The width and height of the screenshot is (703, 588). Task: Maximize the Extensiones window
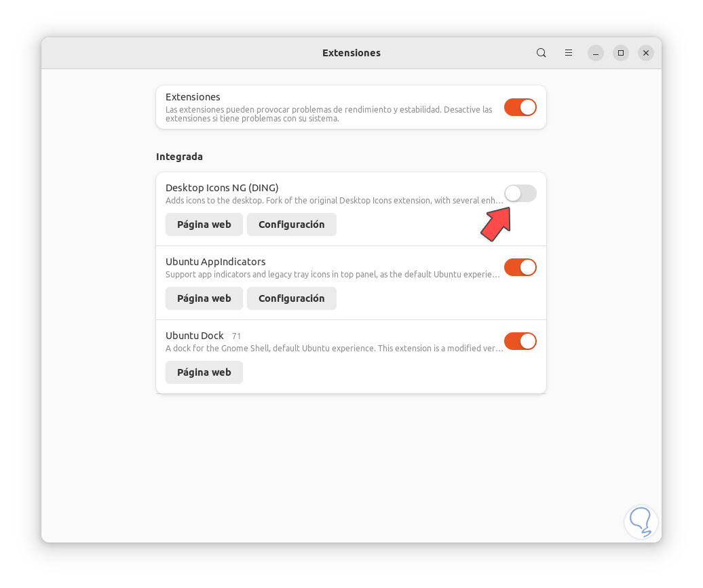pyautogui.click(x=620, y=52)
